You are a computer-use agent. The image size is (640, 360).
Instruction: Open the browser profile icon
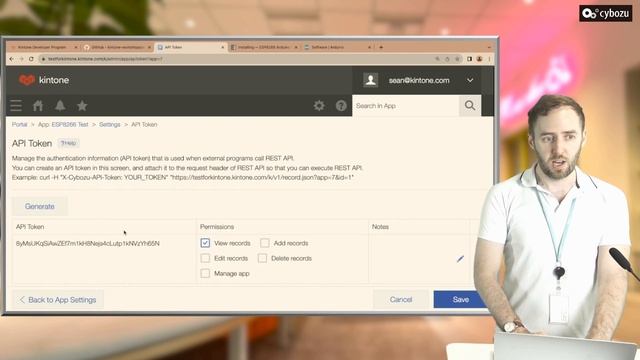(480, 59)
